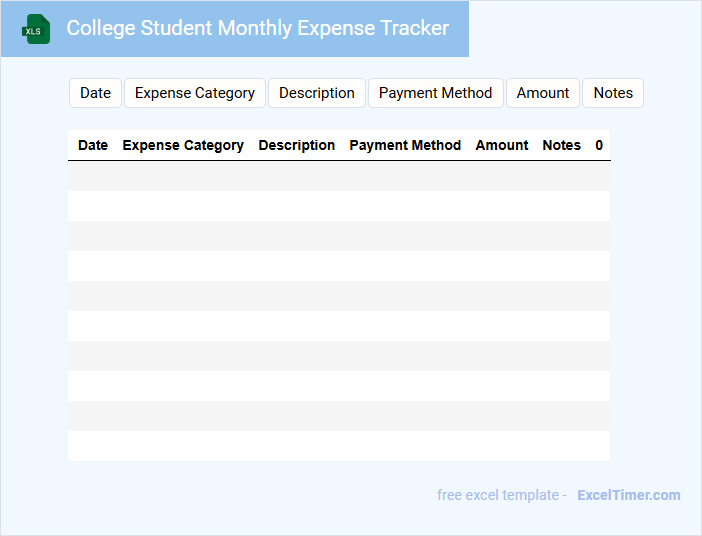702x536 pixels.
Task: Click the 0 column header
Action: [599, 145]
